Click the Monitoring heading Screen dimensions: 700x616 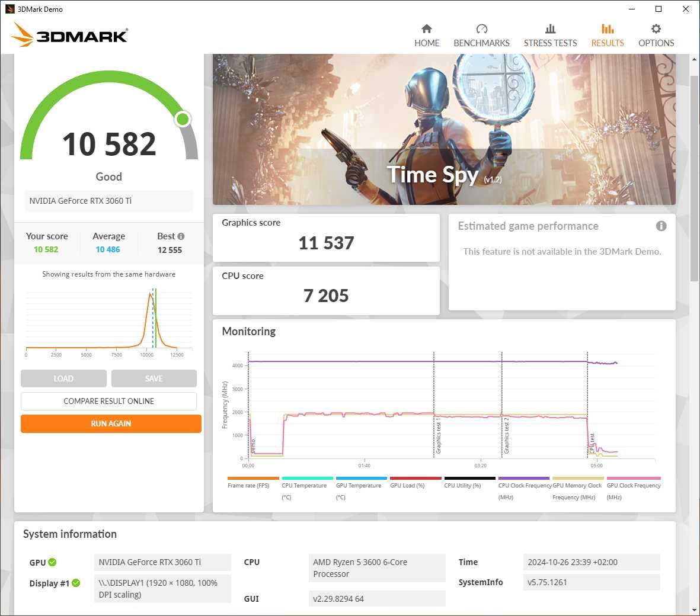click(x=249, y=332)
